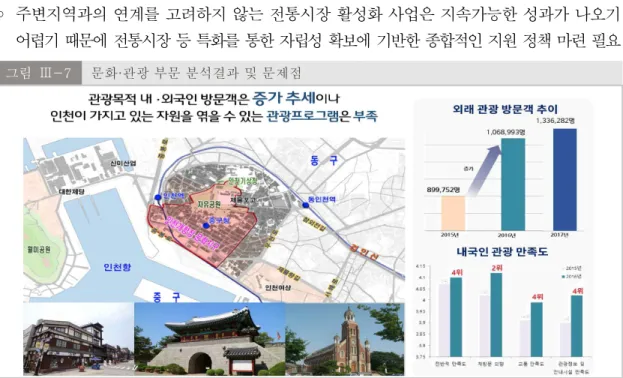This screenshot has width=623, height=378.
Task: Click the map label '동인천역'
Action: coord(322,199)
